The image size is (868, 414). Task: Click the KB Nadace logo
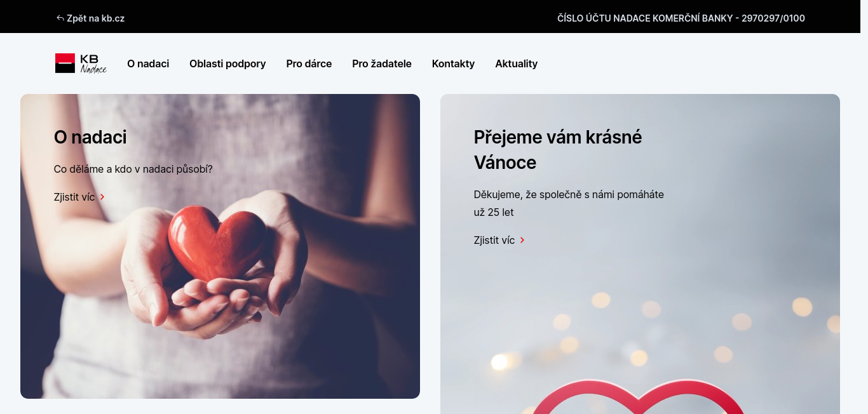point(81,63)
